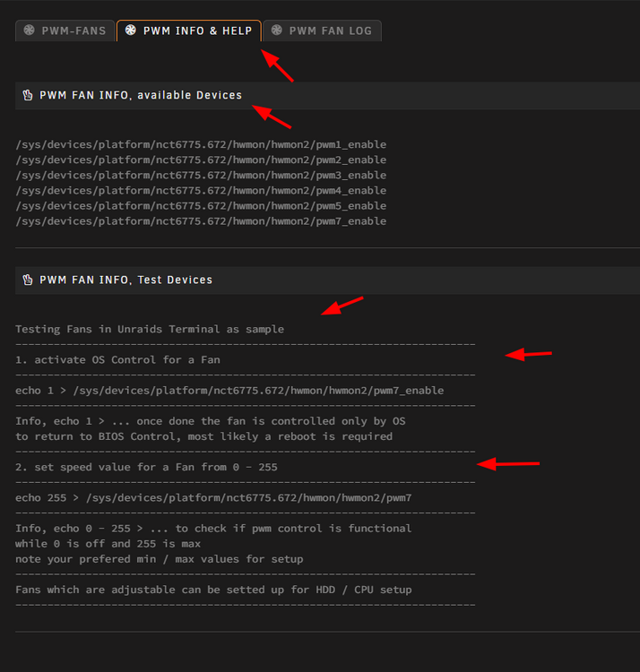
Task: Click 'Info, echo 0 - 255 > ...' line
Action: [213, 529]
